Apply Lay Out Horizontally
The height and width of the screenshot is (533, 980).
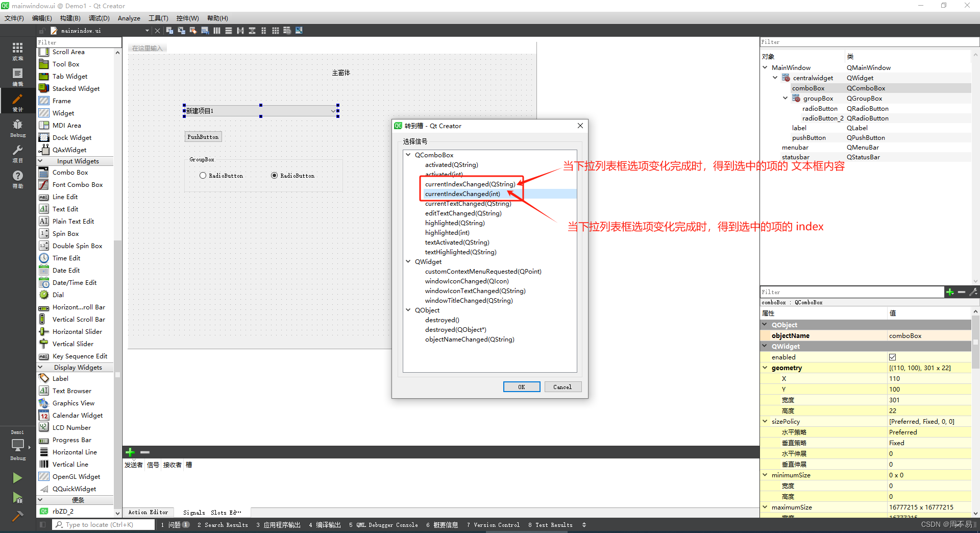(217, 31)
